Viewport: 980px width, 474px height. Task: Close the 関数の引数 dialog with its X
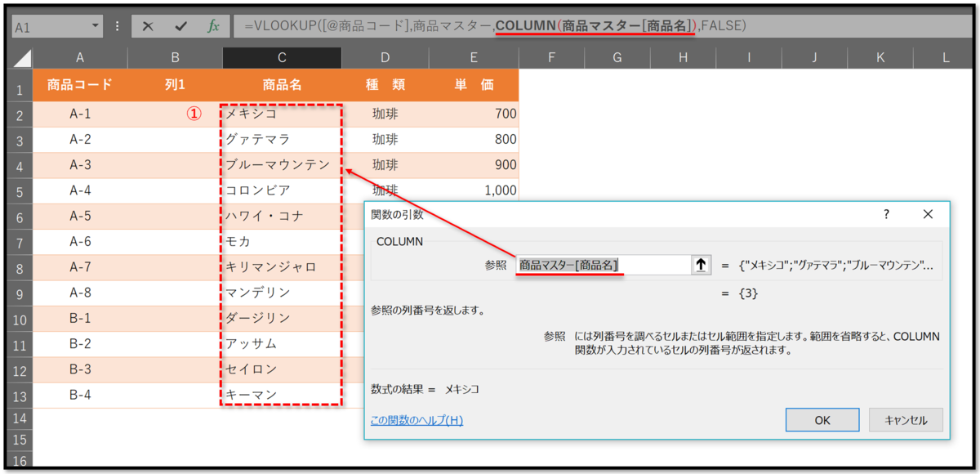pyautogui.click(x=928, y=214)
